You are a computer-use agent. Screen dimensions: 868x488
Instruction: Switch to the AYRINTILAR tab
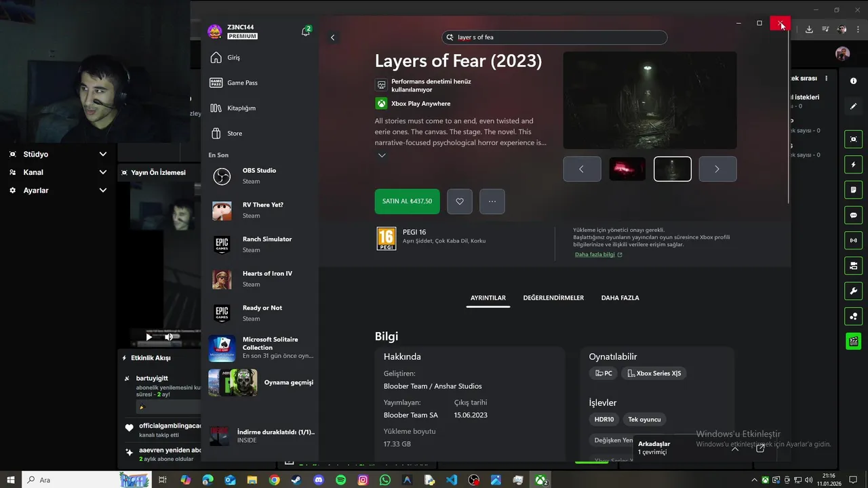point(488,298)
